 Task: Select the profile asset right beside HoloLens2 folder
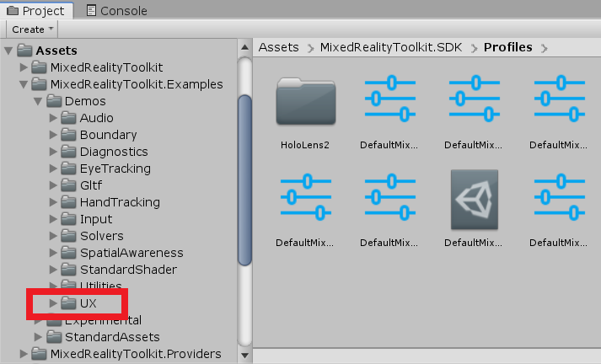(390, 99)
